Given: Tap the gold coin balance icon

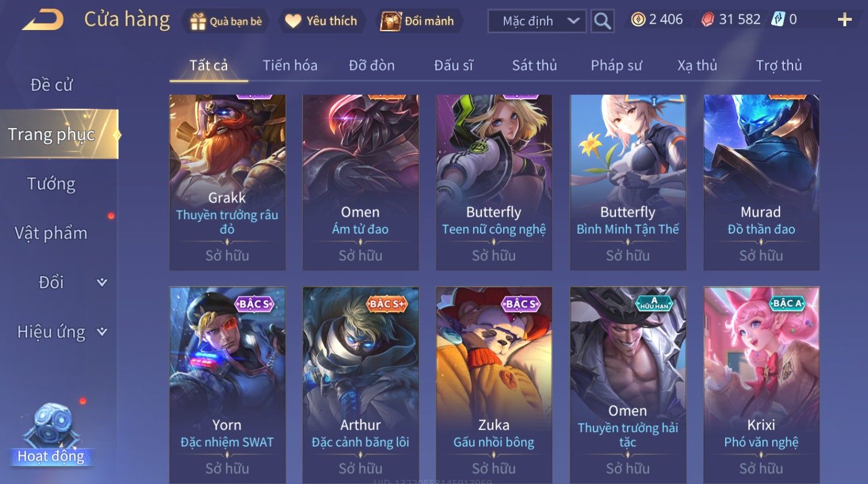Looking at the screenshot, I should click(638, 20).
